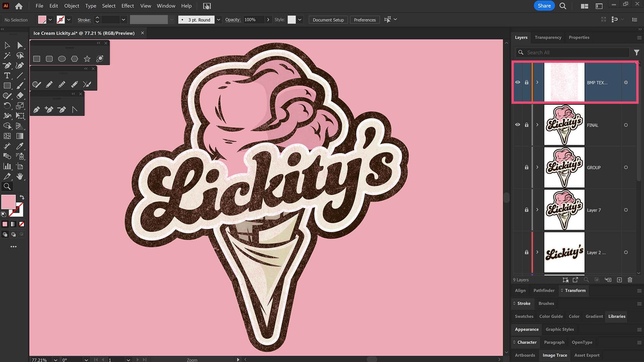Open the 3 pt. Round brush dropdown
The height and width of the screenshot is (362, 644).
pyautogui.click(x=218, y=20)
